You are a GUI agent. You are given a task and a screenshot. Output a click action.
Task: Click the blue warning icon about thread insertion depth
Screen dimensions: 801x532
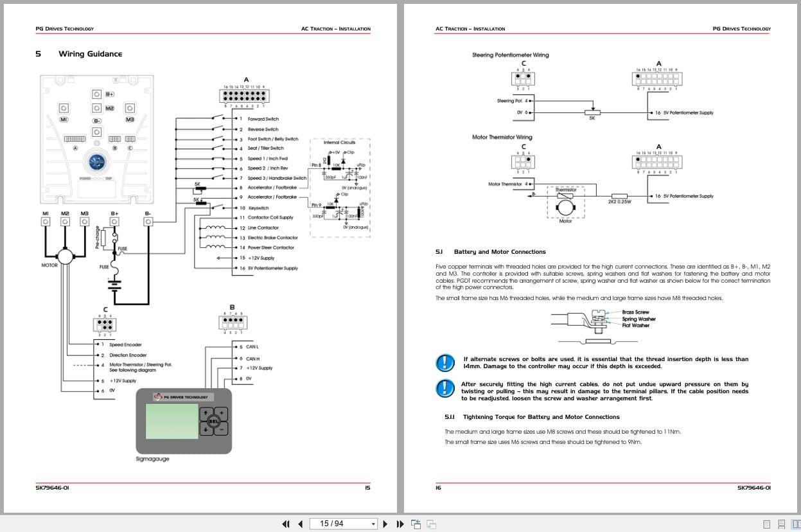[445, 362]
